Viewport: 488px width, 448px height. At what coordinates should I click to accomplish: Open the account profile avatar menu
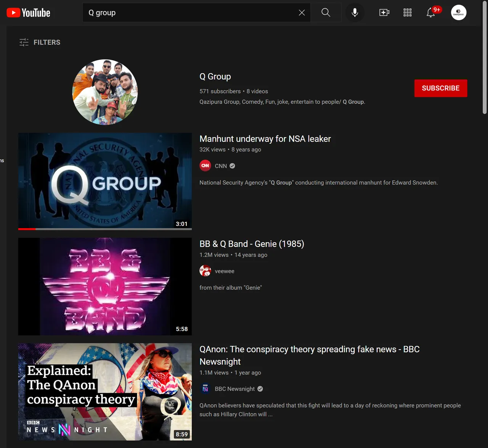(x=459, y=13)
